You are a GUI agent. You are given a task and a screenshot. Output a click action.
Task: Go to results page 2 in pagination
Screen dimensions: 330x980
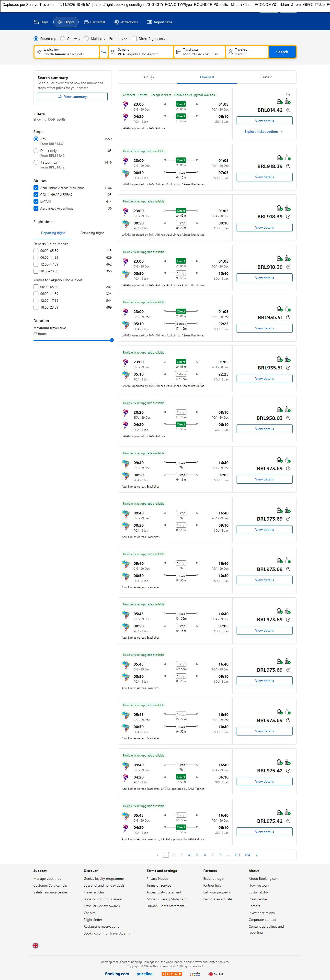pos(174,855)
